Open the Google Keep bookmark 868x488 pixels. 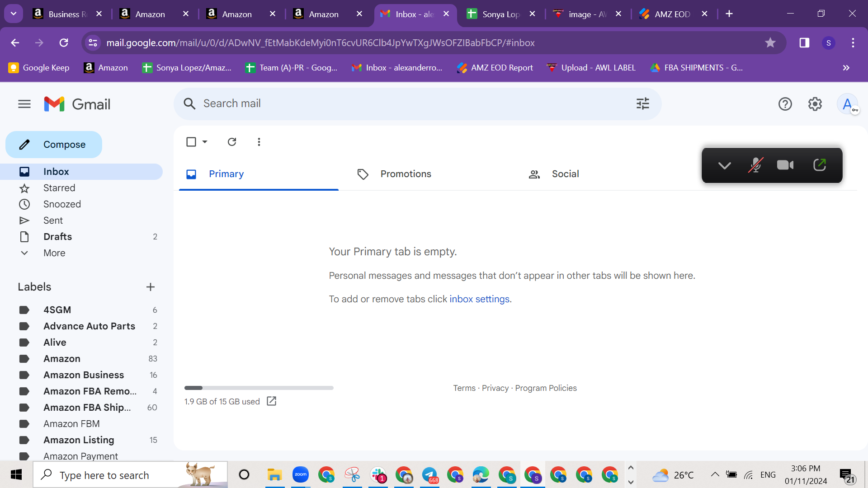pyautogui.click(x=39, y=68)
